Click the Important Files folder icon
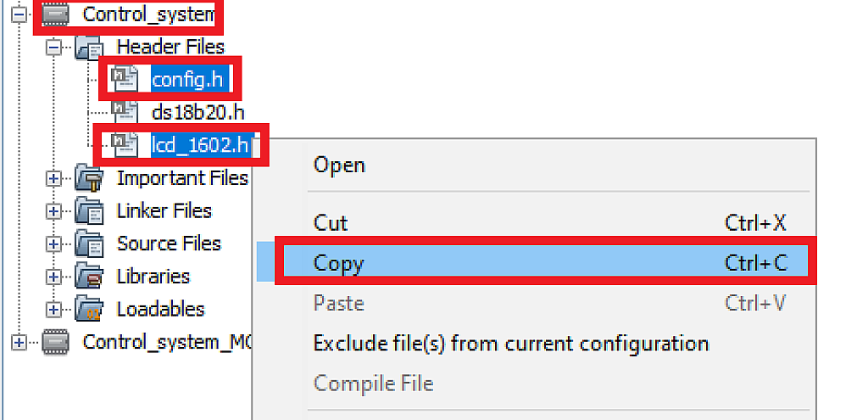 [x=89, y=179]
